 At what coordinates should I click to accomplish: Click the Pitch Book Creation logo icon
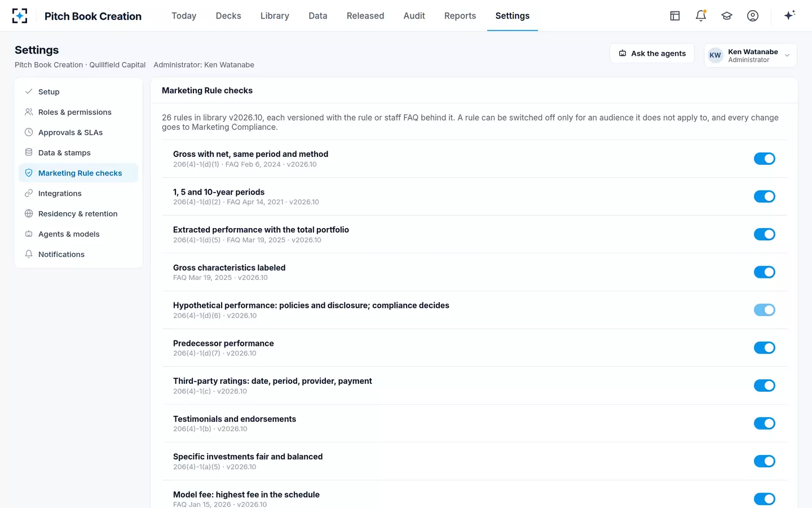tap(20, 16)
